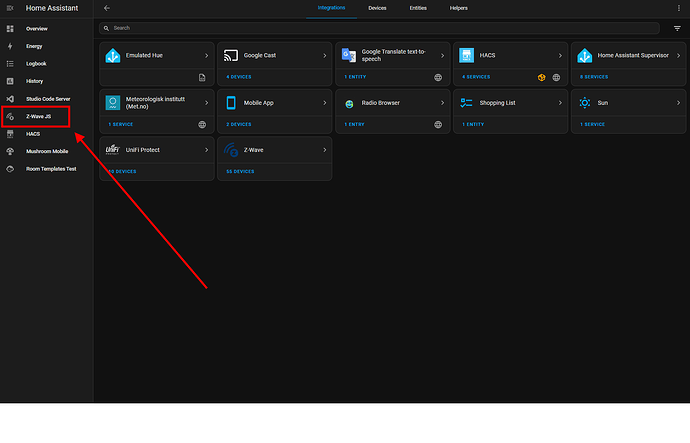690x443 pixels.
Task: Click the globe icon on HACS card
Action: [x=556, y=77]
